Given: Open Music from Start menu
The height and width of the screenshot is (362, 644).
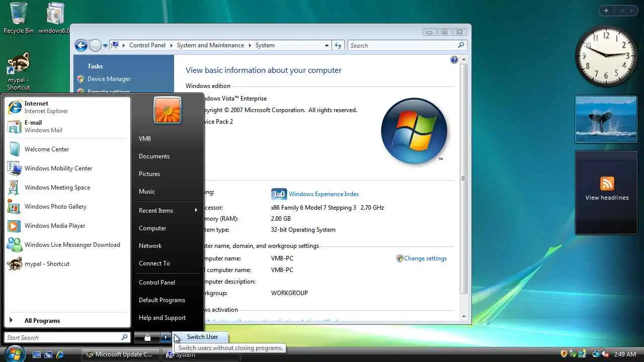Looking at the screenshot, I should [x=147, y=192].
